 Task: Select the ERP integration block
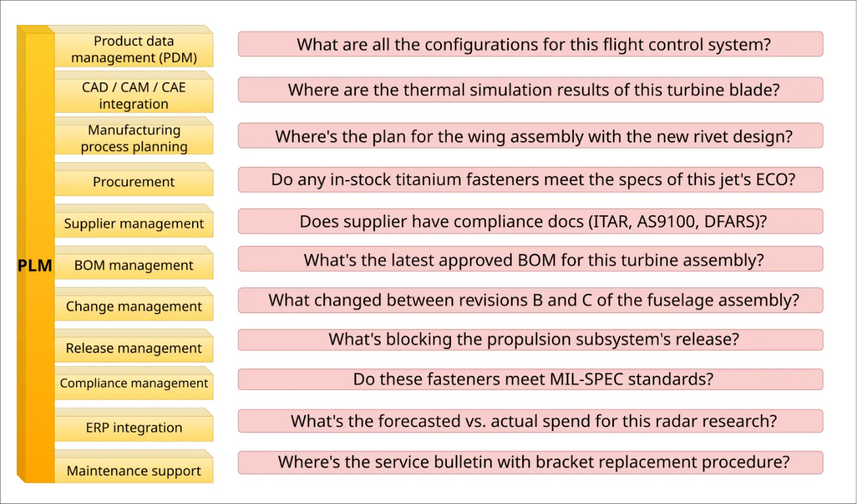134,428
